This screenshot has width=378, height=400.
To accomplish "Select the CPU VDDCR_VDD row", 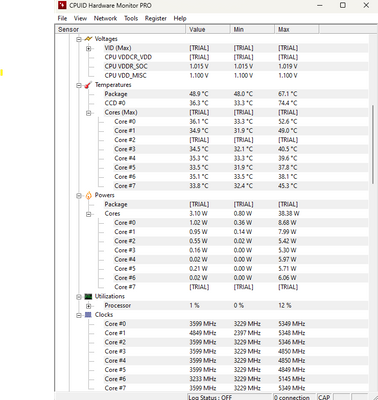I will click(x=235, y=57).
